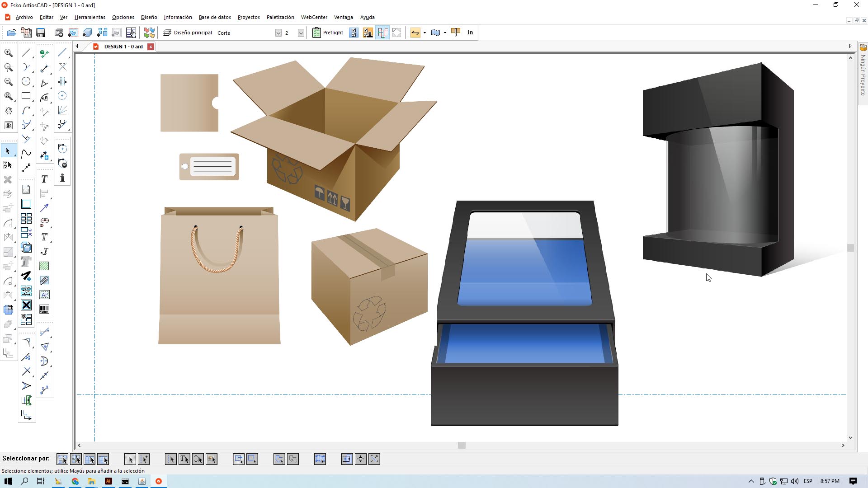
Task: Select the Hand pan tool
Action: pos(8,111)
